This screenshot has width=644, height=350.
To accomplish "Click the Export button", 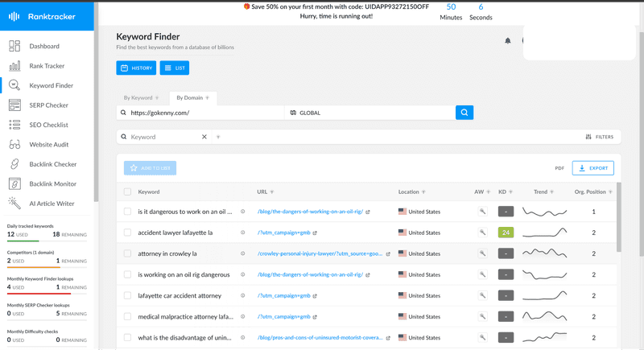I will pos(592,168).
